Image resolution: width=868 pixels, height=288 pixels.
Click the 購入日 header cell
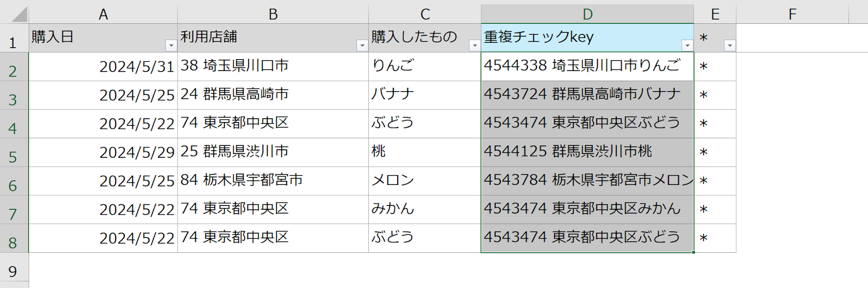[x=103, y=38]
